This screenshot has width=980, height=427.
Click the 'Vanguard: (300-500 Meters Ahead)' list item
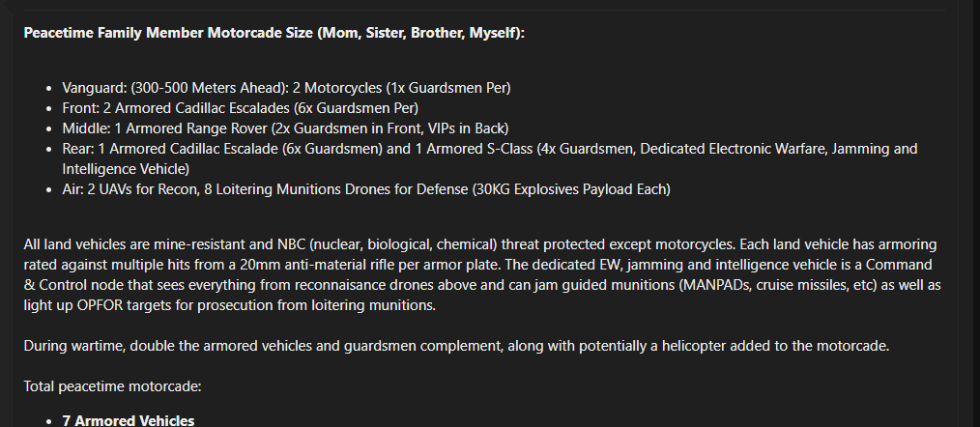[x=286, y=88]
